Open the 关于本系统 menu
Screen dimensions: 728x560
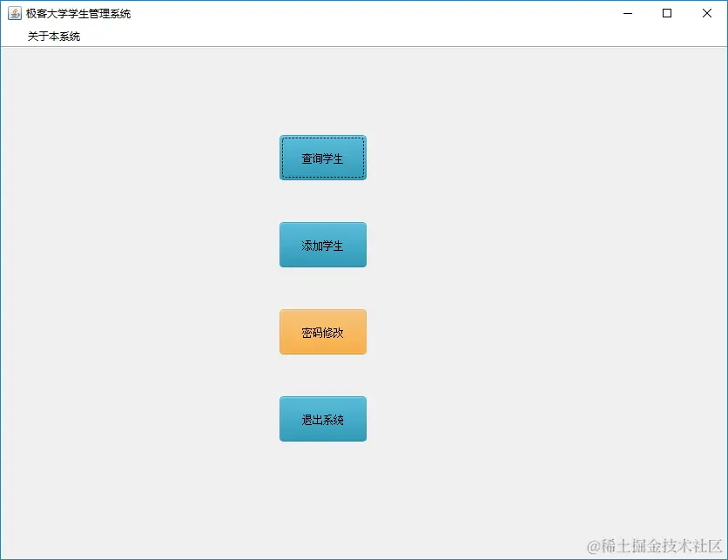54,37
